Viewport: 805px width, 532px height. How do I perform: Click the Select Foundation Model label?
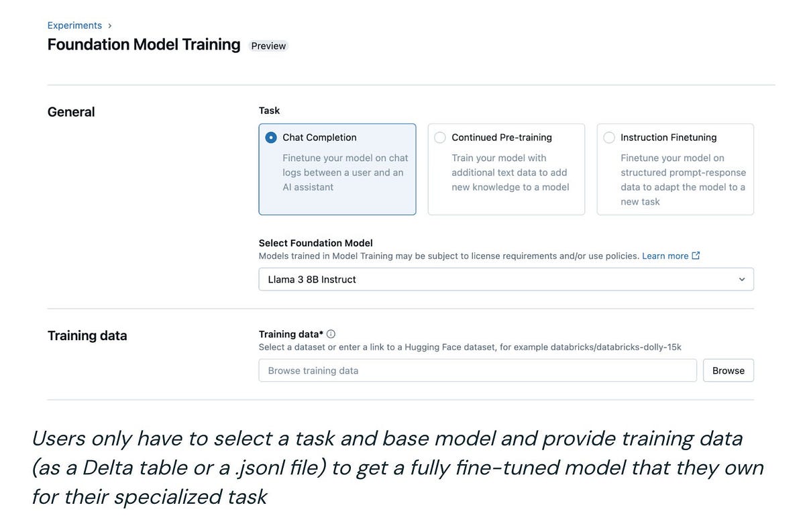(x=316, y=243)
